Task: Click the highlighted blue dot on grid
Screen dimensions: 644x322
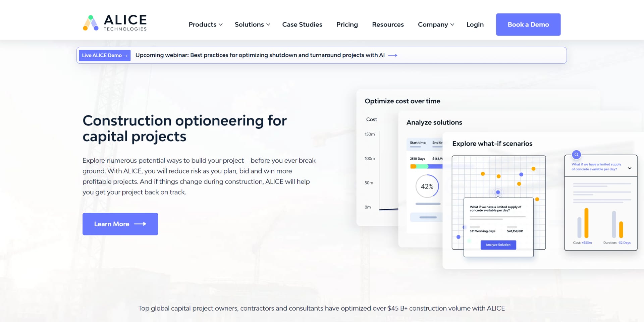Action: pos(498,192)
